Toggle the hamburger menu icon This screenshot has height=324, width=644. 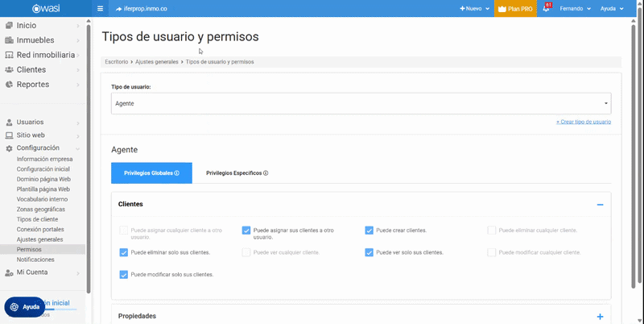(x=100, y=8)
